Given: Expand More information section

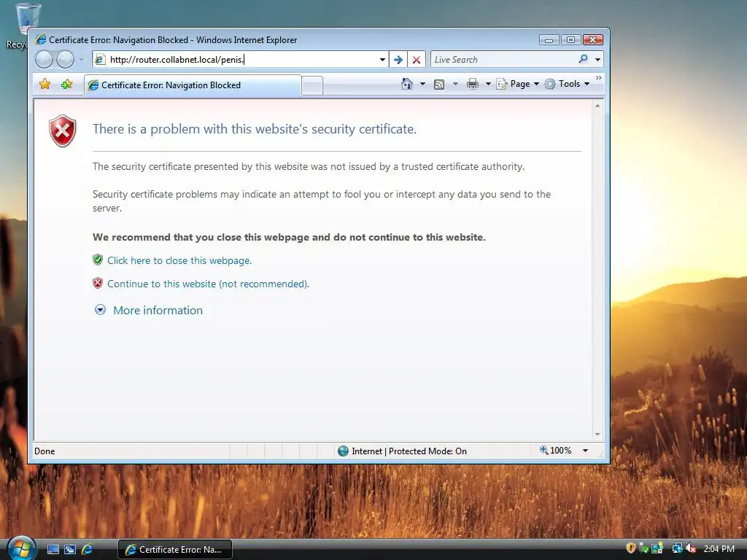Looking at the screenshot, I should [x=100, y=310].
